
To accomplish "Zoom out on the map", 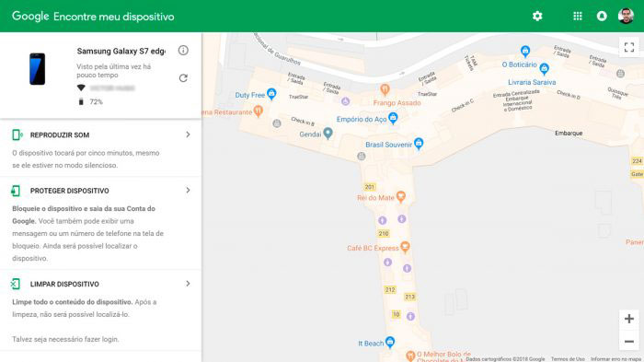I will click(x=628, y=341).
